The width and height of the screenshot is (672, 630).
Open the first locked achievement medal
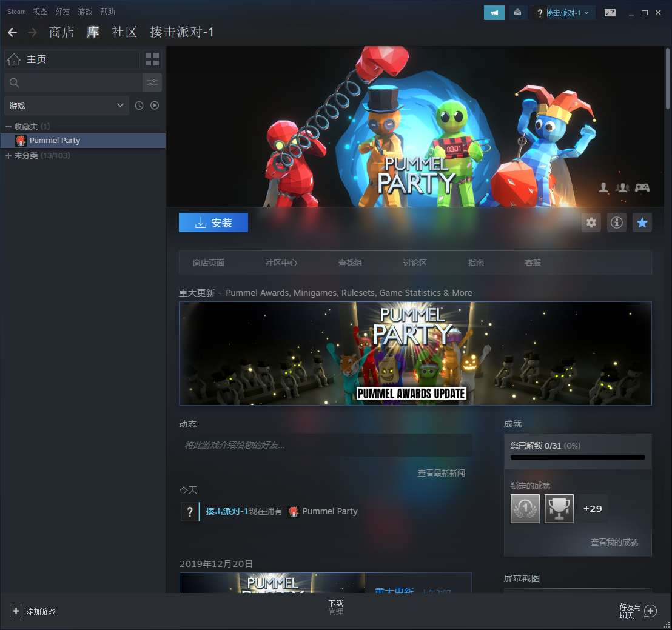point(525,509)
